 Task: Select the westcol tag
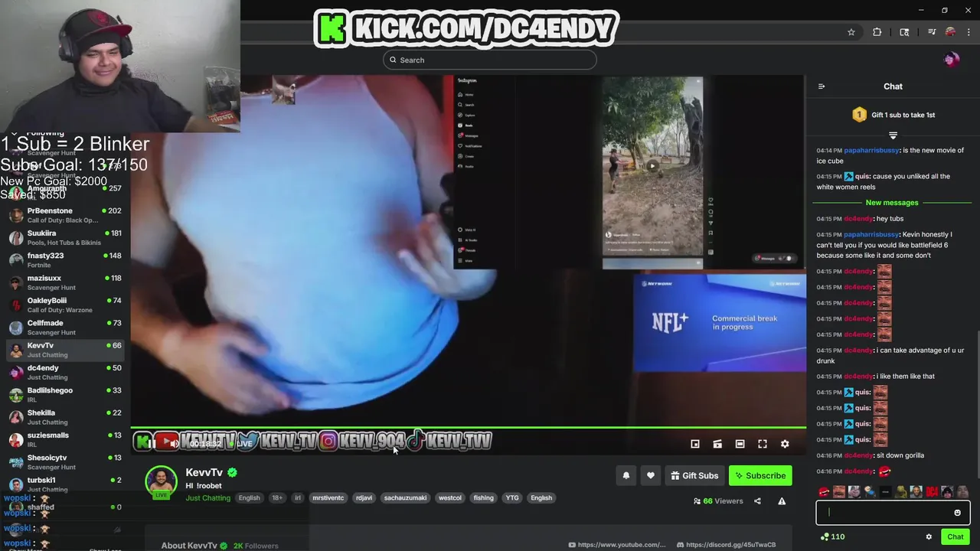[450, 498]
